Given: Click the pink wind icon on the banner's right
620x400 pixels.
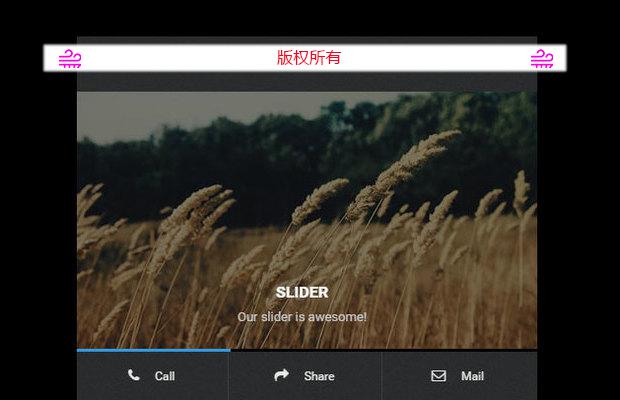Looking at the screenshot, I should coord(541,59).
